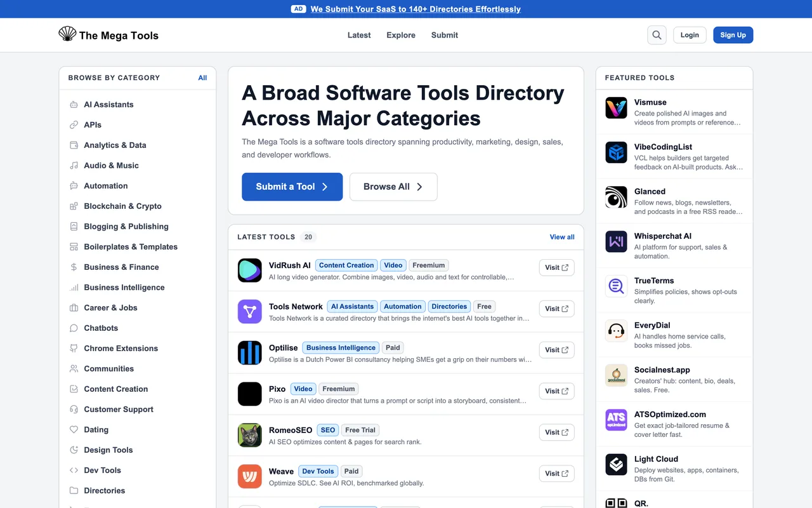
Task: Open the Blockchain & Crypto category
Action: click(138, 206)
